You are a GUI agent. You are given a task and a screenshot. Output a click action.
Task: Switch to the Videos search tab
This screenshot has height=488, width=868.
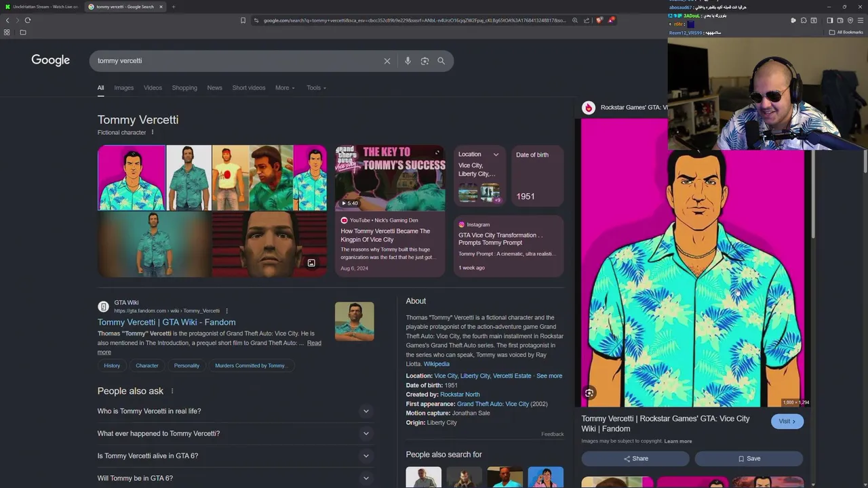coord(153,87)
